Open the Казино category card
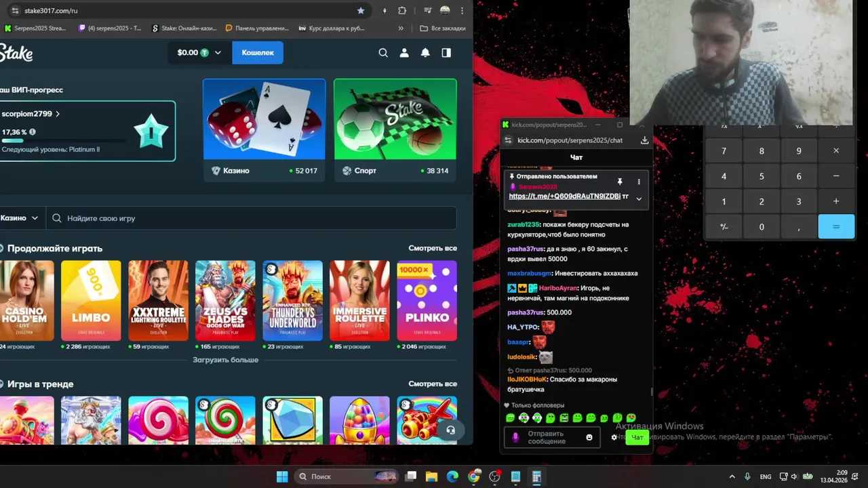This screenshot has height=488, width=868. [264, 130]
